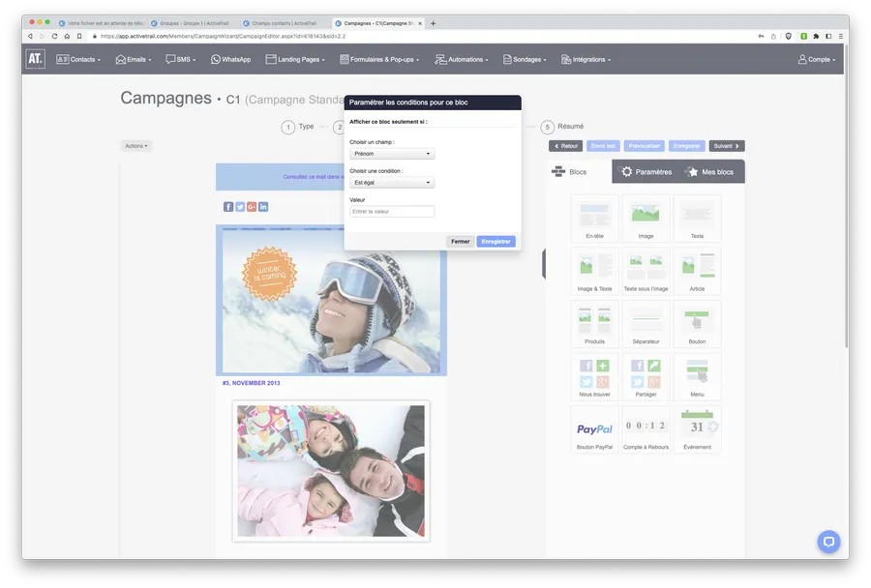Select the Texte block icon
This screenshot has width=871, height=588.
[x=697, y=219]
